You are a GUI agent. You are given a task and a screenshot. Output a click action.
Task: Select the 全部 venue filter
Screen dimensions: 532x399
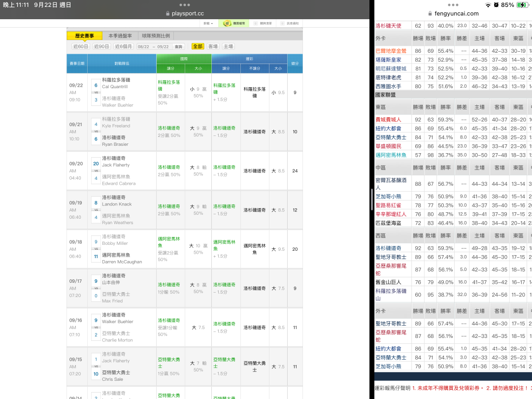pos(198,46)
